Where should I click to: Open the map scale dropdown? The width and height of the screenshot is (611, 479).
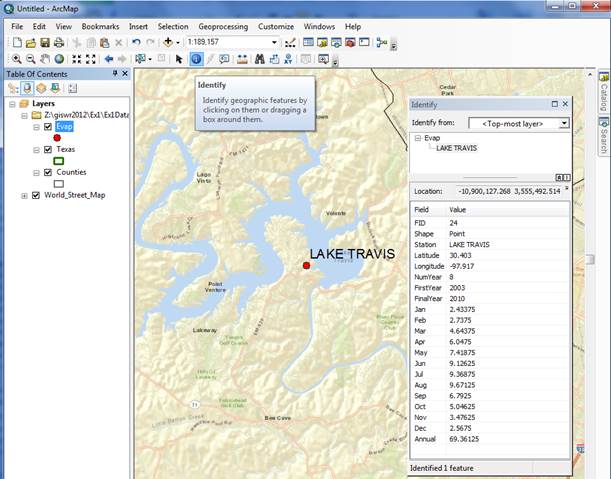(275, 43)
